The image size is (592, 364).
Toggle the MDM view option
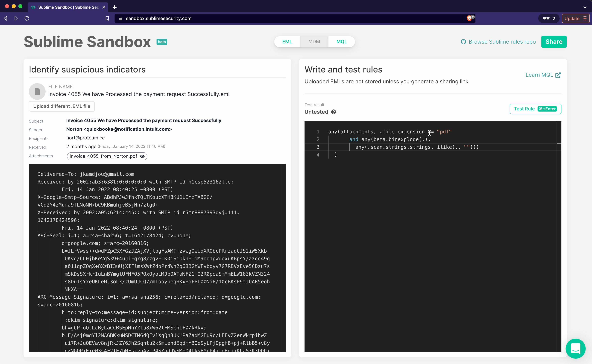coord(314,42)
